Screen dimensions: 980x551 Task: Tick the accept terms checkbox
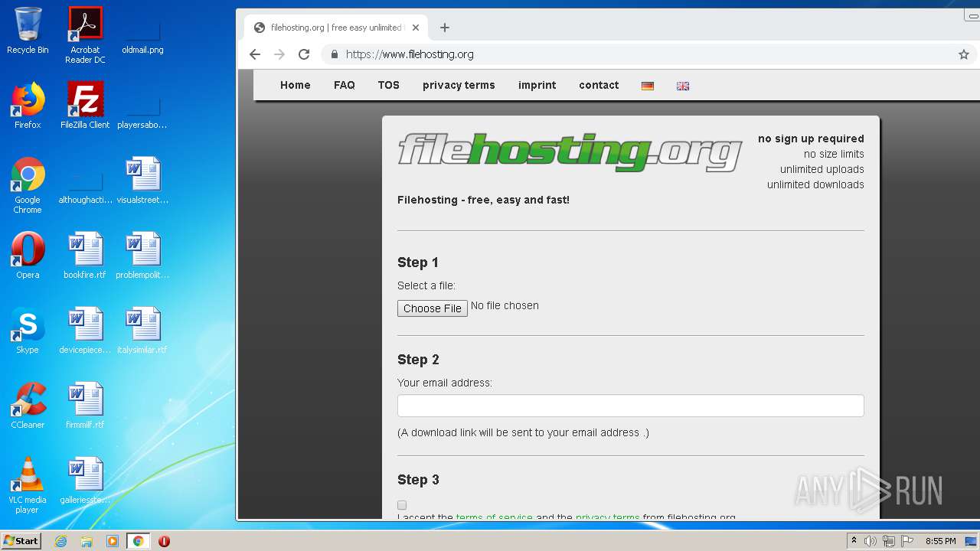(x=402, y=505)
